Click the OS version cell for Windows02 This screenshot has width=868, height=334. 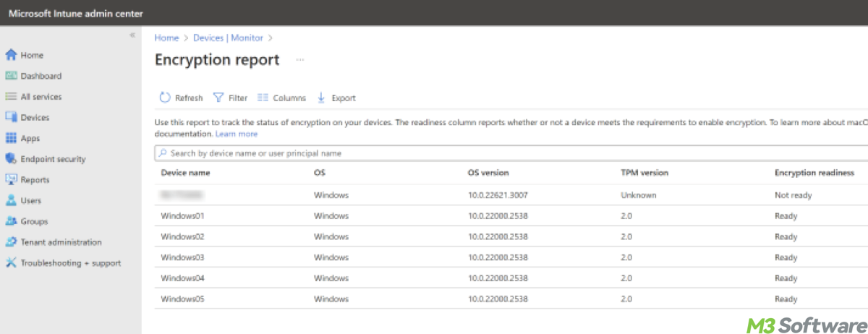tap(498, 236)
